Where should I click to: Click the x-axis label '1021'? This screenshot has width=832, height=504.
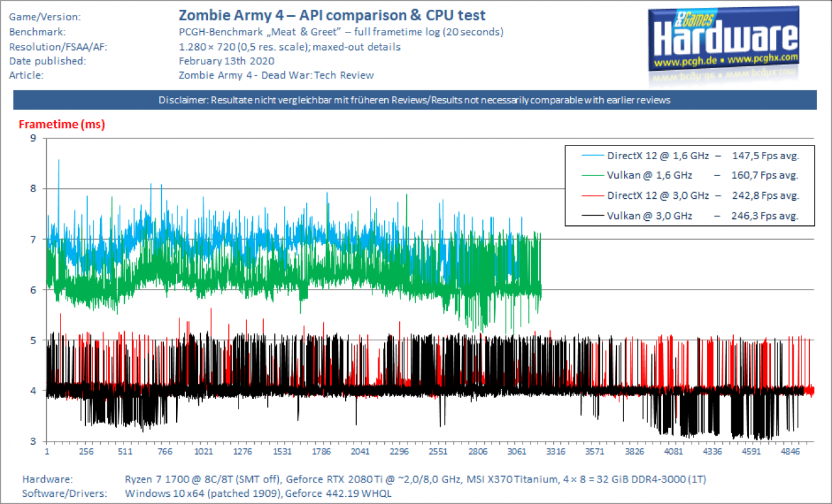tap(203, 451)
